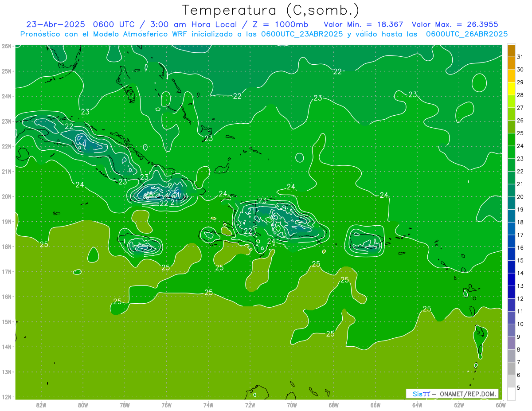Click the 'Valor Min. = 18.367' readout
Image resolution: width=532 pixels, height=411 pixels.
(364, 24)
